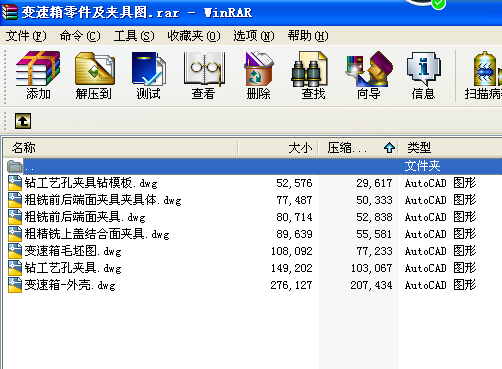Click AutoCAD 图形 type of 变速箱毛坯图.dwg row
Image resolution: width=502 pixels, height=369 pixels.
point(440,251)
